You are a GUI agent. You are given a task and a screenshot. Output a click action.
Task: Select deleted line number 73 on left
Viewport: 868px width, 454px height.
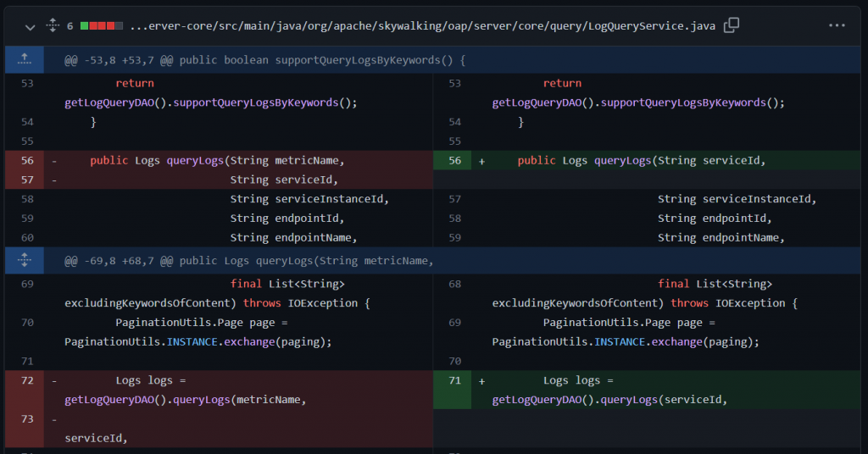[27, 419]
